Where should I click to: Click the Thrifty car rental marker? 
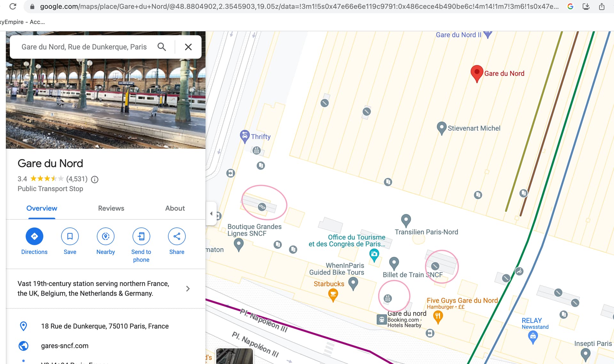244,137
